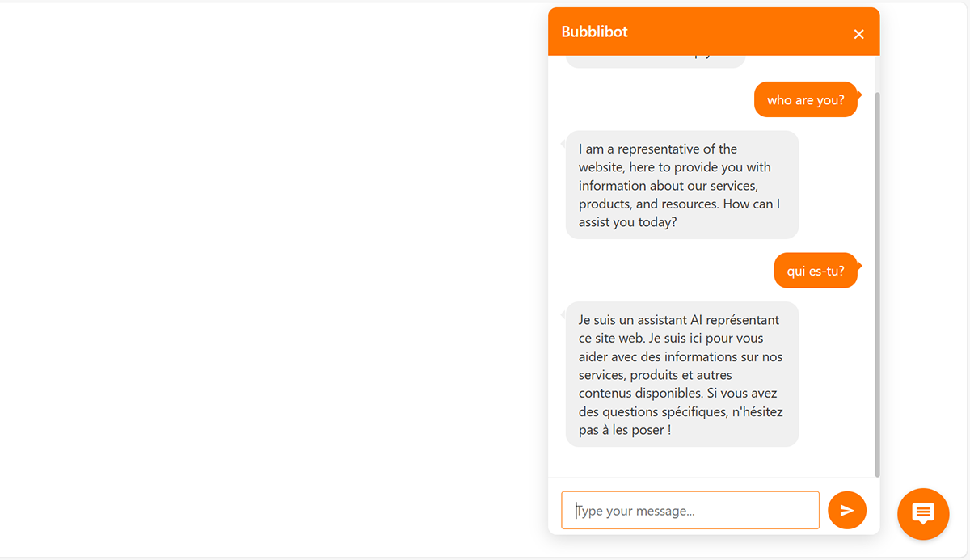Image resolution: width=970 pixels, height=560 pixels.
Task: Click the tail pointer of the 'qui es-tu?' bubble
Action: tap(860, 266)
